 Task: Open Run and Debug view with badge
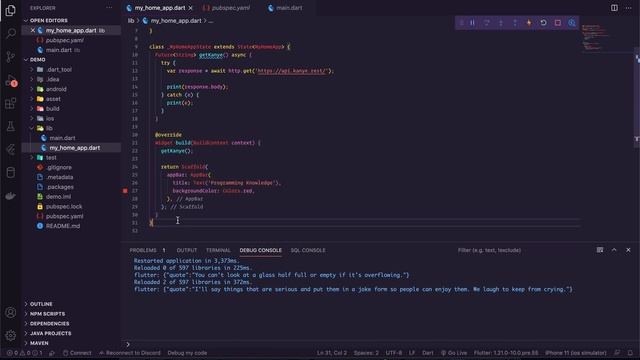(x=11, y=80)
